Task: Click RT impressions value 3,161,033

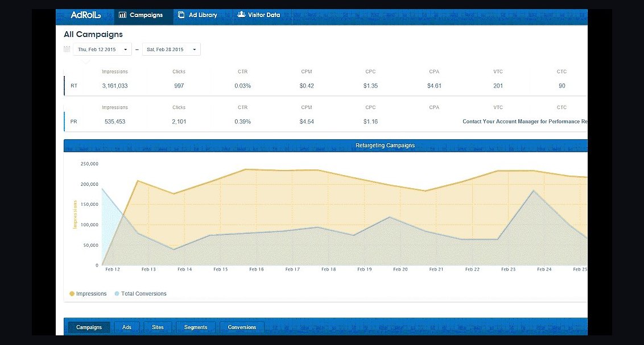Action: pyautogui.click(x=115, y=86)
